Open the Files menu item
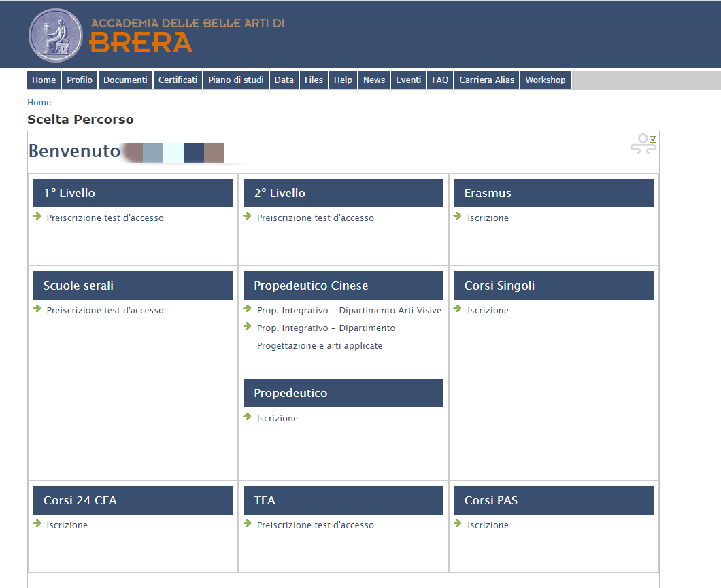This screenshot has height=588, width=721. pyautogui.click(x=314, y=80)
